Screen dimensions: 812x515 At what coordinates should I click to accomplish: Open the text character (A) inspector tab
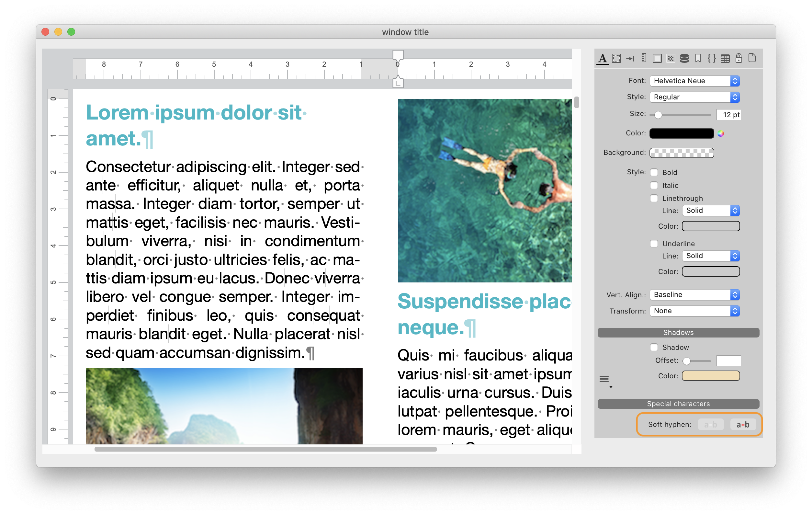pyautogui.click(x=603, y=58)
